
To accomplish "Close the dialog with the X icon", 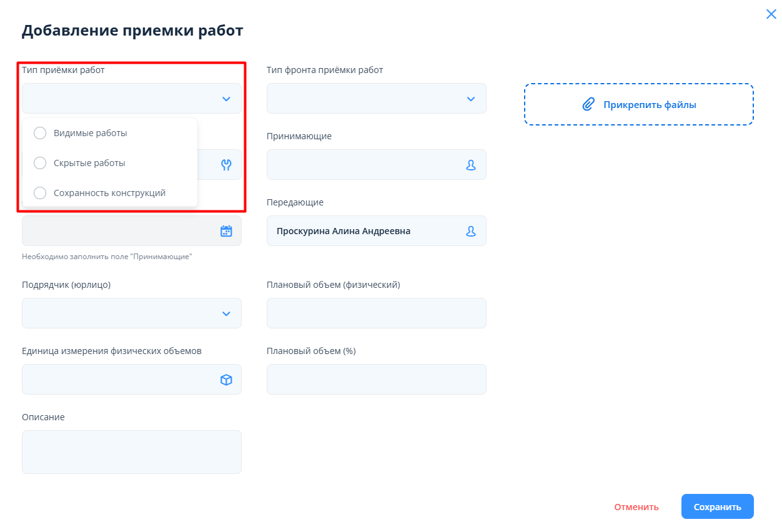I will coord(771,14).
